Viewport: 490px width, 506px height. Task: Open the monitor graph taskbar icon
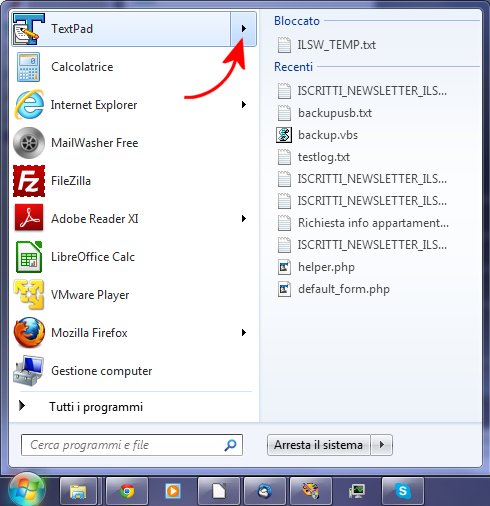click(x=357, y=491)
